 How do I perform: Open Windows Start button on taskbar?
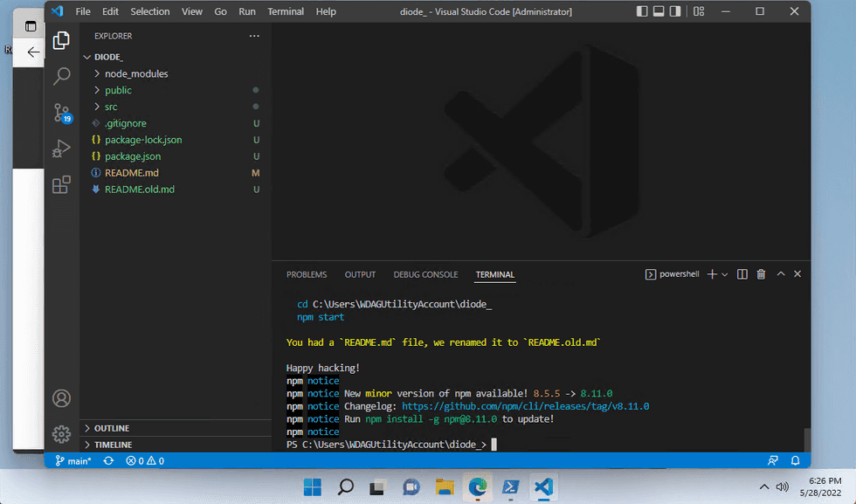click(313, 487)
